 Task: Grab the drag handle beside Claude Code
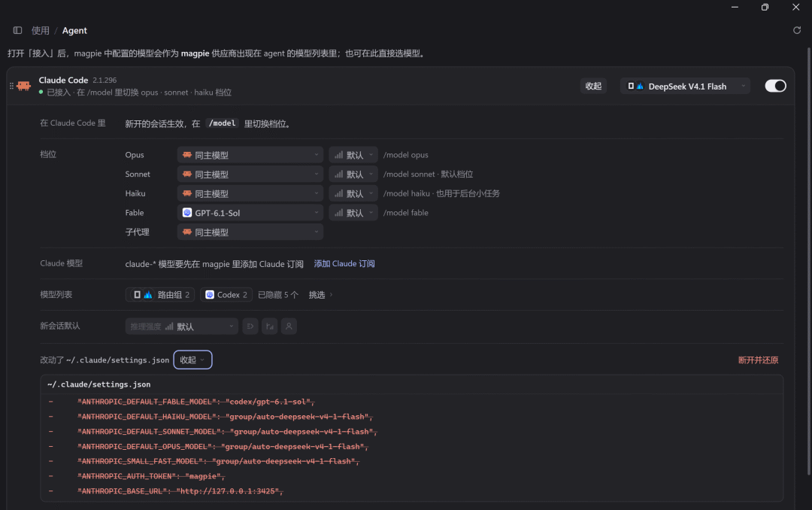click(x=11, y=86)
